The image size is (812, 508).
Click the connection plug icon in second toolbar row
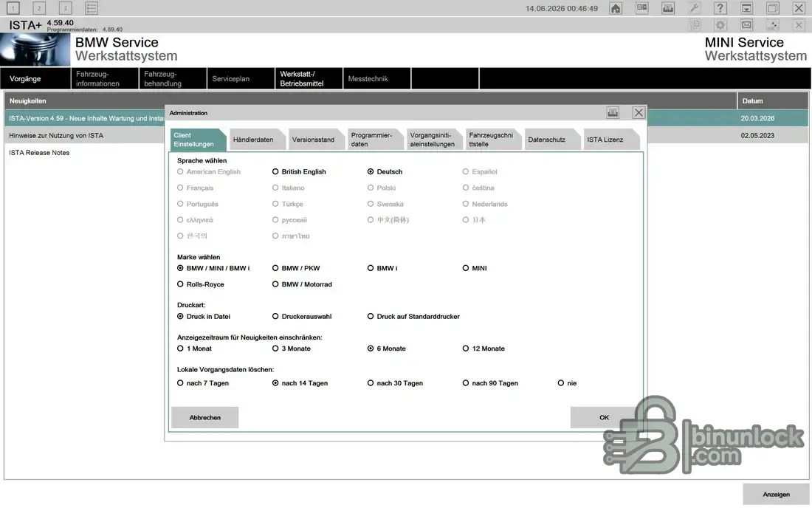click(x=773, y=24)
